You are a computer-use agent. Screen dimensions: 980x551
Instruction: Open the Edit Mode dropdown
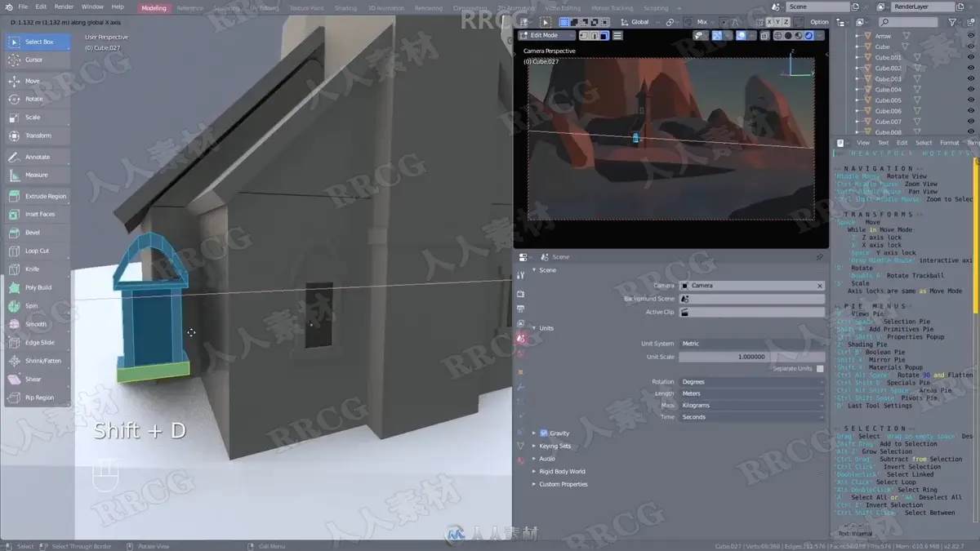(x=547, y=36)
